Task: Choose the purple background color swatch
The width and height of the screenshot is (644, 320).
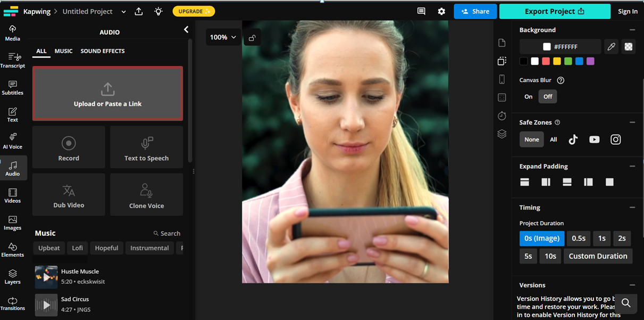Action: coord(590,61)
